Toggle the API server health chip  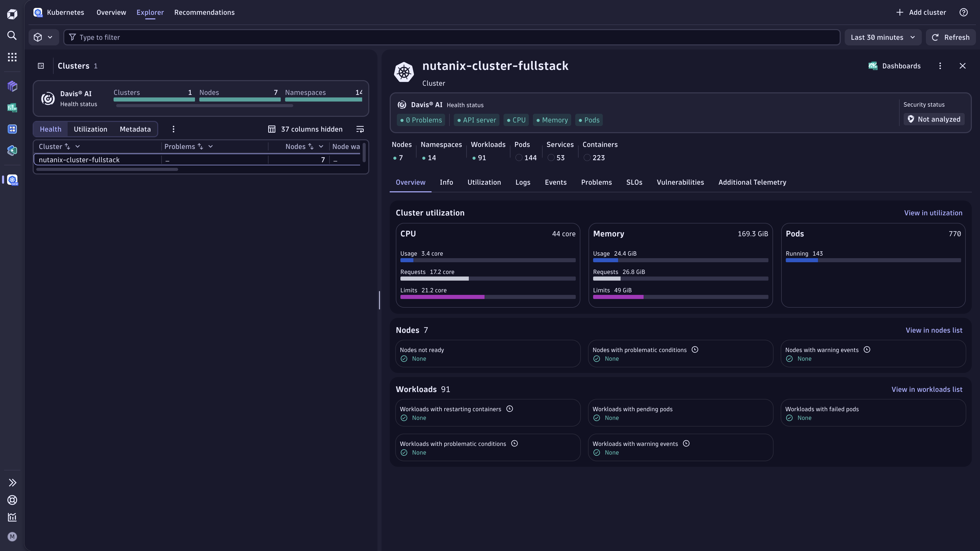tap(476, 120)
